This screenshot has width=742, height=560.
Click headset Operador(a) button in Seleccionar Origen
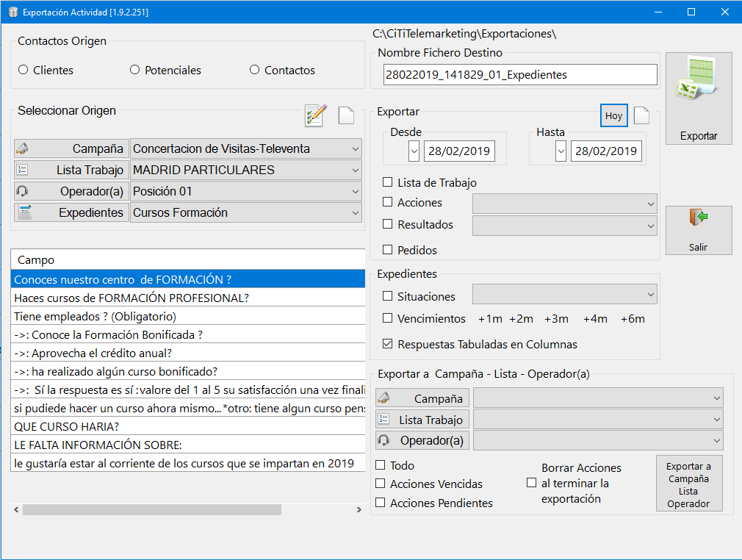coord(71,191)
